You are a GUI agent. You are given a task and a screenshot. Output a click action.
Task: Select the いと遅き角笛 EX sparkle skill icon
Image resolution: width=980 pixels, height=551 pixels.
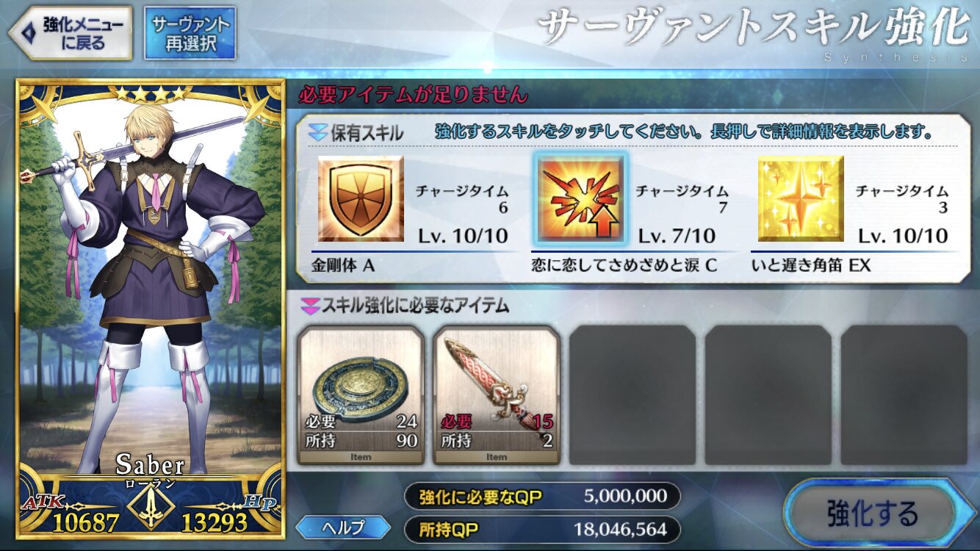pos(801,198)
